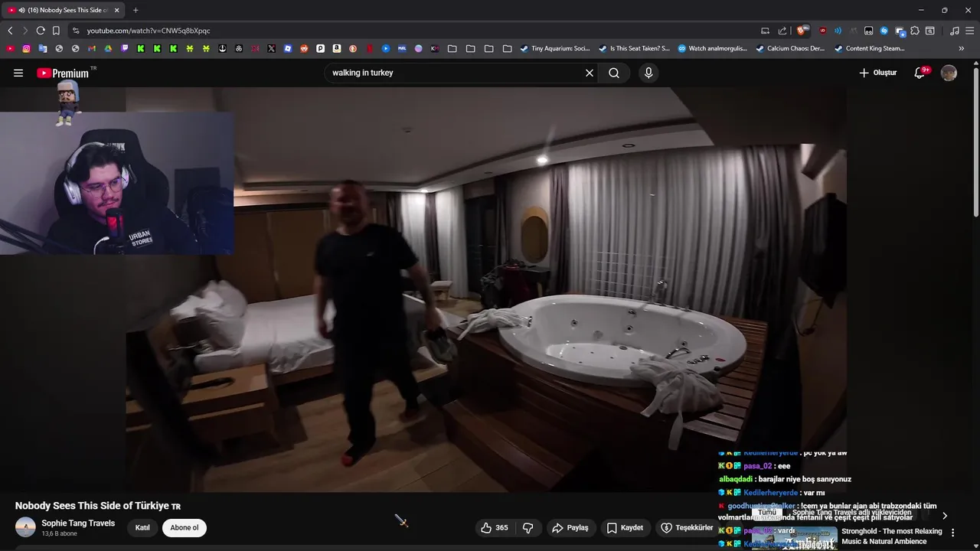Open Brave Shields icon

[x=802, y=31]
